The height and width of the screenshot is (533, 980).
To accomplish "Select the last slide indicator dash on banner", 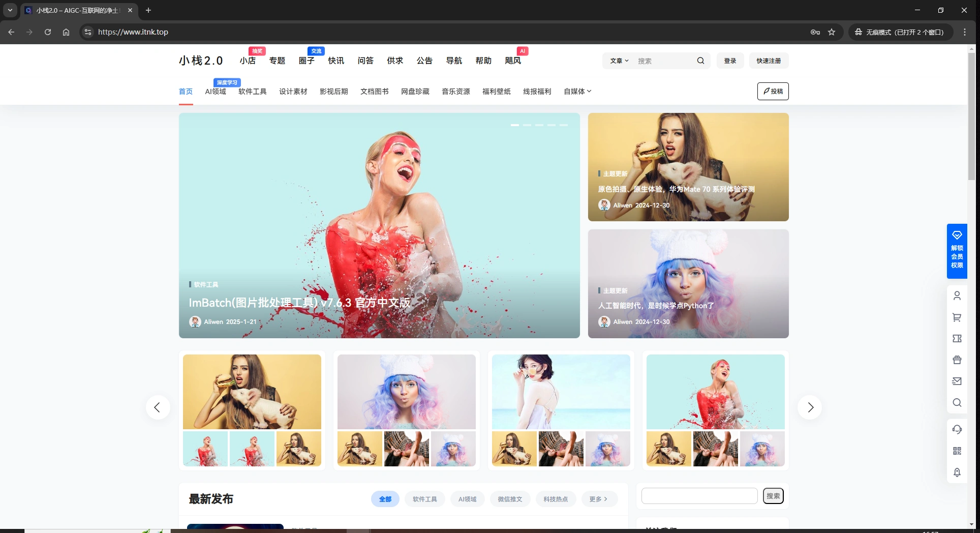I will tap(564, 125).
